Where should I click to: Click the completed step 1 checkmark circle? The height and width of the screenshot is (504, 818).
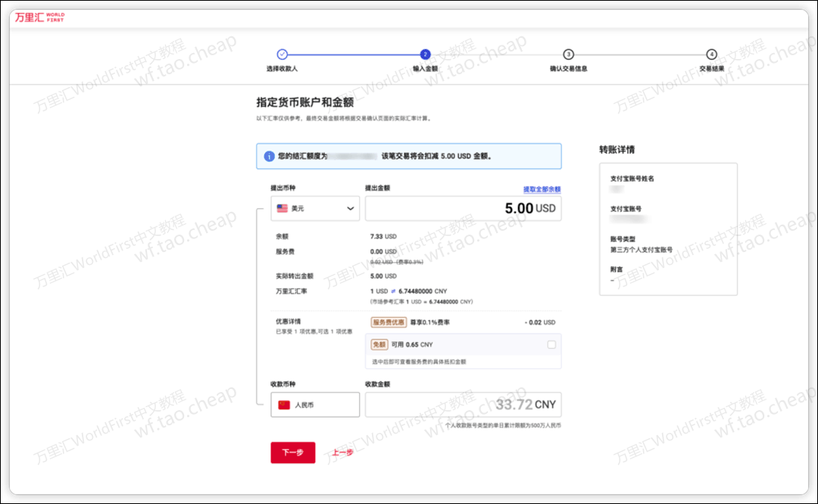tap(283, 54)
